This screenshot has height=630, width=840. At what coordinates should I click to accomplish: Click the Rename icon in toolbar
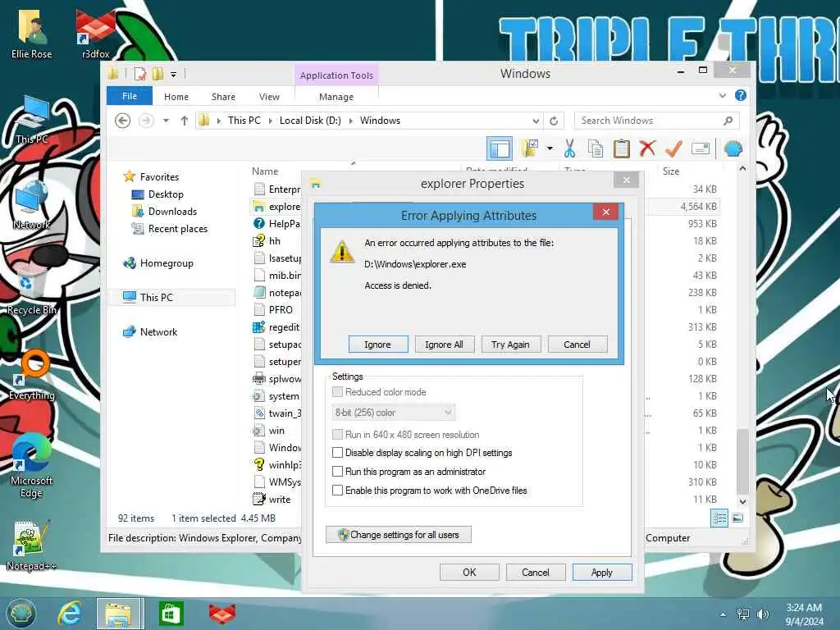pos(701,148)
